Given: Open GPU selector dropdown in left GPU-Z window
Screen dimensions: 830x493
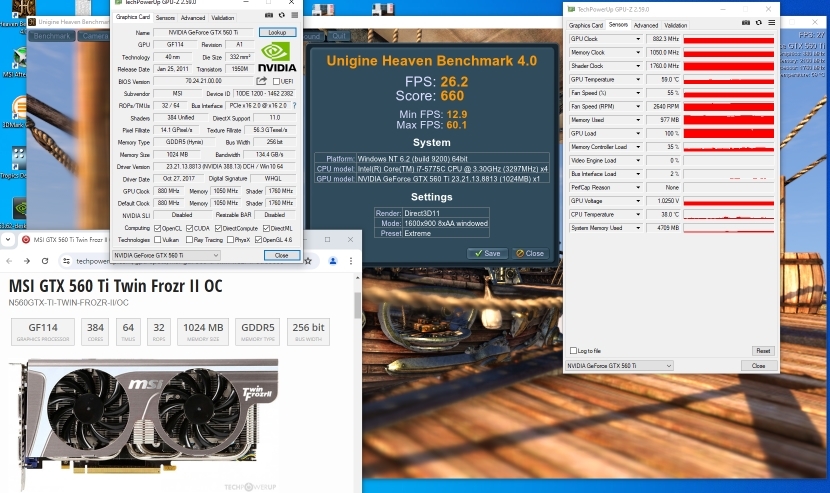Looking at the screenshot, I should [x=166, y=255].
